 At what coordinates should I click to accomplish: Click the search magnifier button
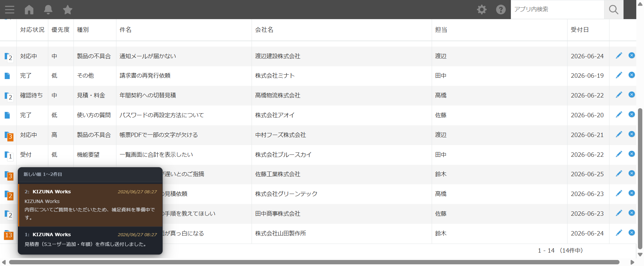(x=613, y=9)
